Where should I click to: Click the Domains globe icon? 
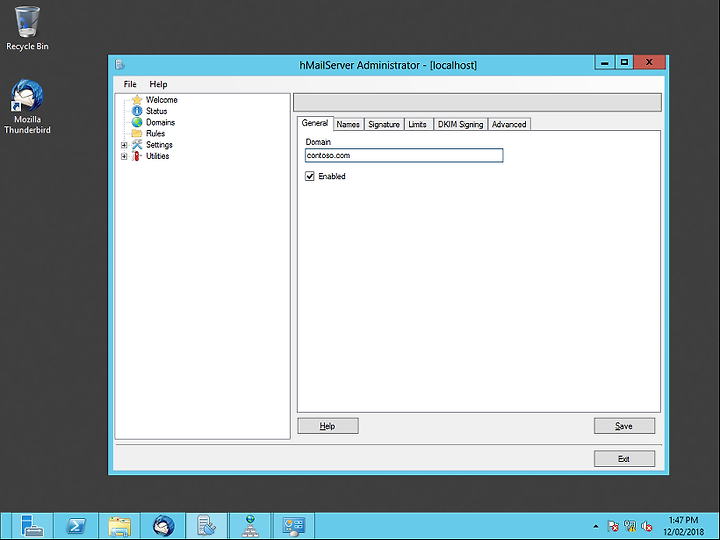click(x=137, y=122)
